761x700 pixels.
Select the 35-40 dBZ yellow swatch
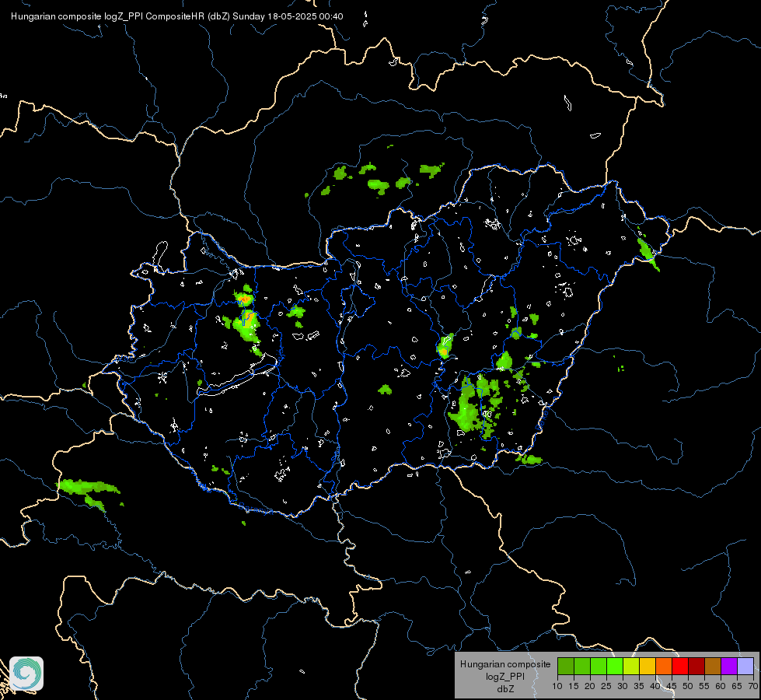648,666
